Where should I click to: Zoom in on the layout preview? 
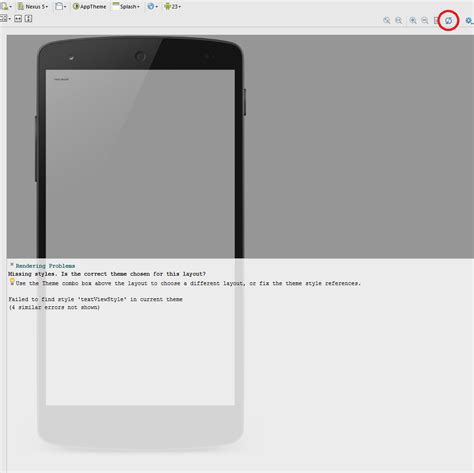pos(413,21)
